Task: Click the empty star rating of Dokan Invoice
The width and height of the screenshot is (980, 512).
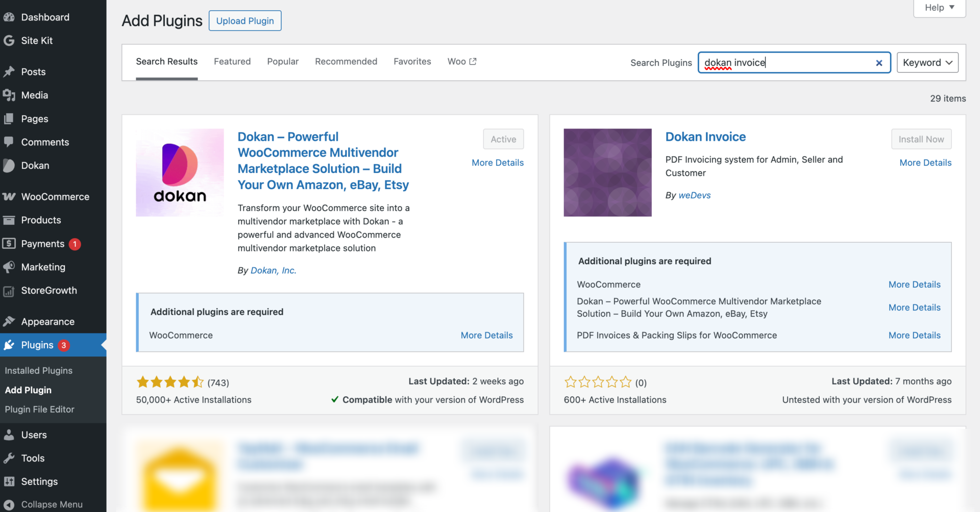Action: [598, 382]
